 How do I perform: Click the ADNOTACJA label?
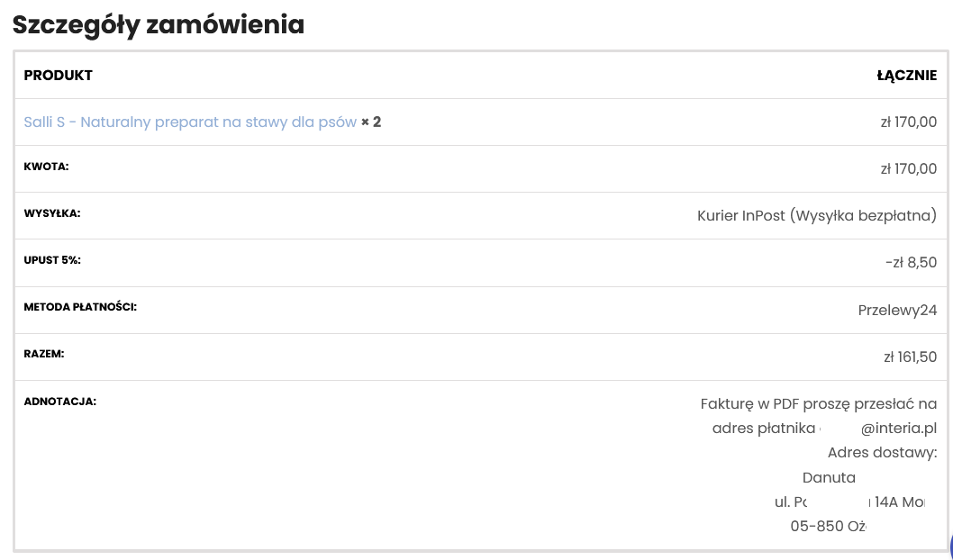pos(59,402)
